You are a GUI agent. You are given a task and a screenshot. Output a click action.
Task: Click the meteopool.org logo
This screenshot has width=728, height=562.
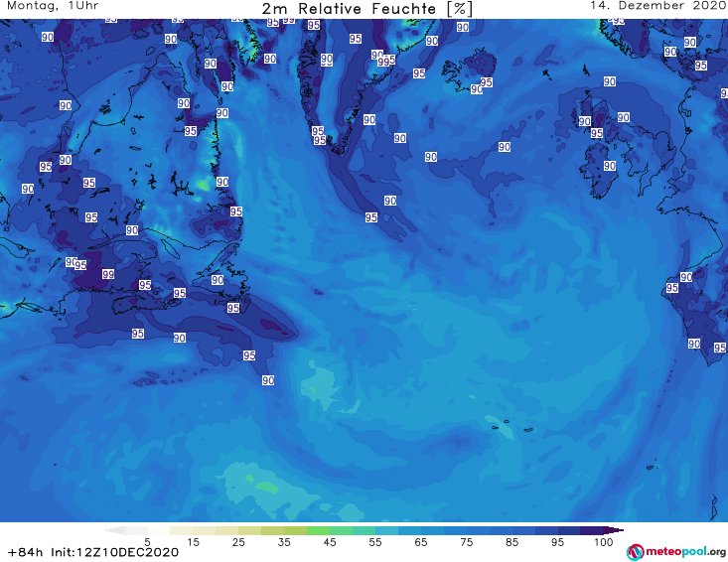point(676,552)
